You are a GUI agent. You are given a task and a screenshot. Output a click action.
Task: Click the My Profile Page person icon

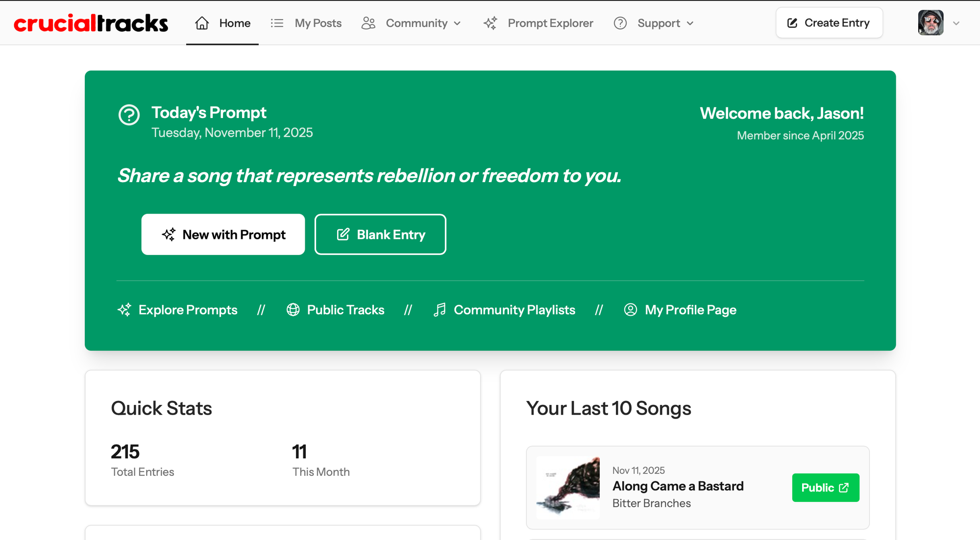pos(631,310)
